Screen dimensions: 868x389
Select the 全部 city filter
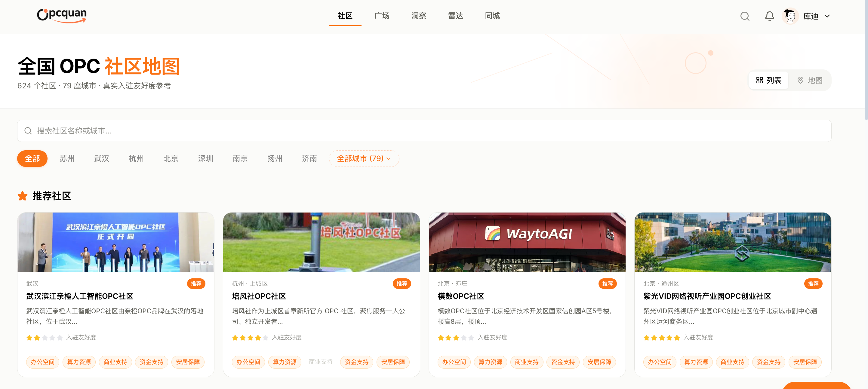tap(32, 158)
